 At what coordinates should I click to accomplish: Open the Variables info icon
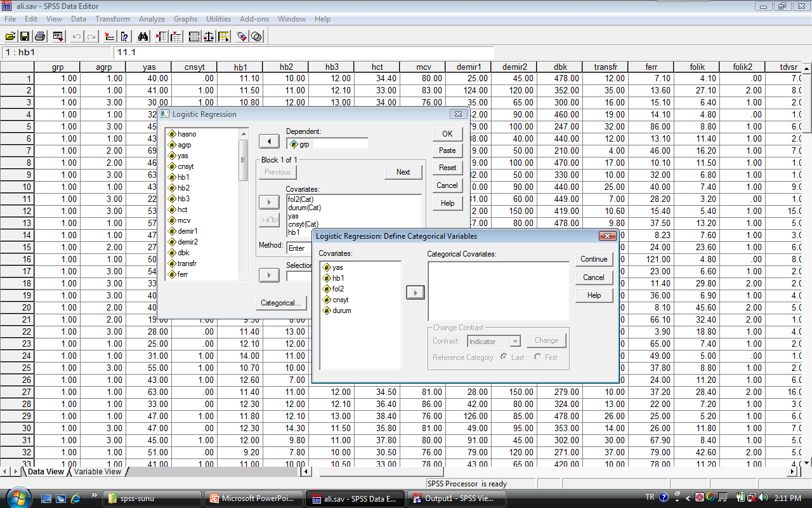point(125,36)
